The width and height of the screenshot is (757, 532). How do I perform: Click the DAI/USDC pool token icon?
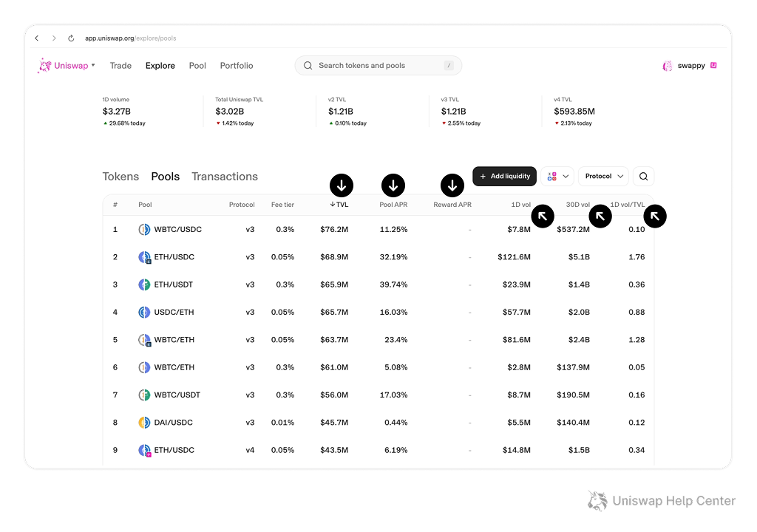pyautogui.click(x=144, y=423)
